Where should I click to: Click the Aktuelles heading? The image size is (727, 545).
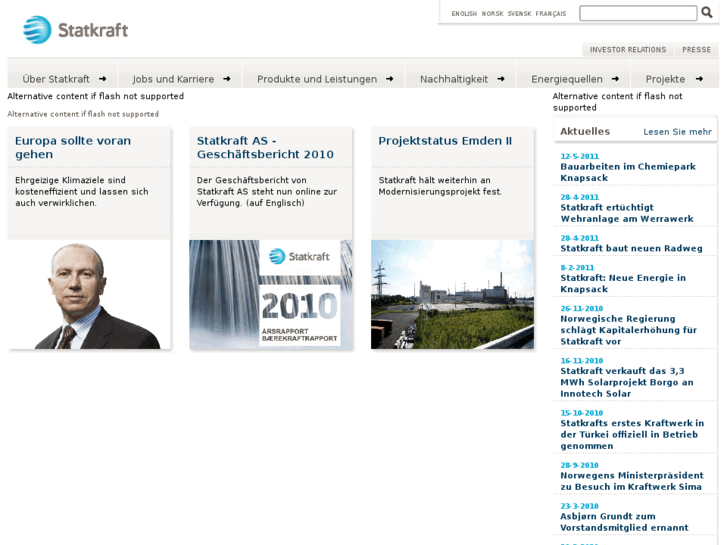[x=585, y=131]
